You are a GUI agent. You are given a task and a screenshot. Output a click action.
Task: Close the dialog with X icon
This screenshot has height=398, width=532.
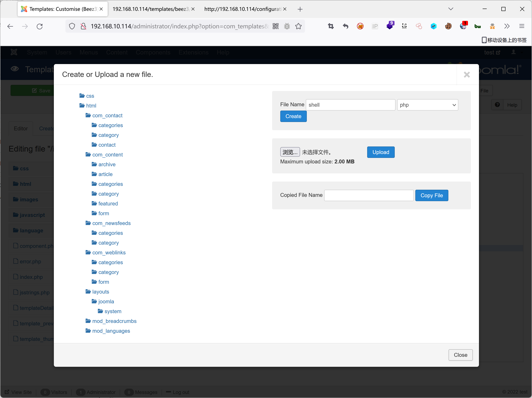click(x=467, y=75)
